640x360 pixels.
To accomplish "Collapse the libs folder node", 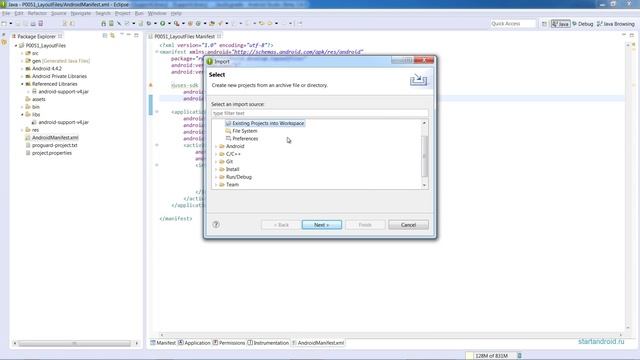I will coord(22,115).
